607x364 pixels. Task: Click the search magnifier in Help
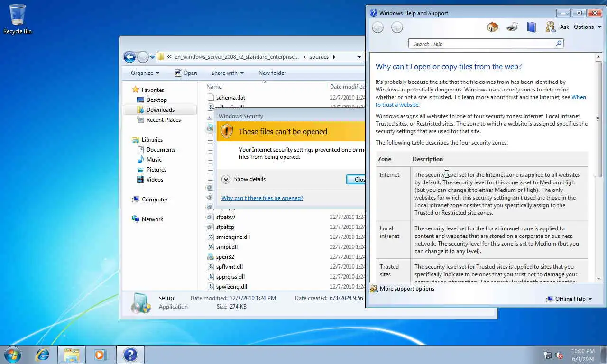(x=559, y=44)
